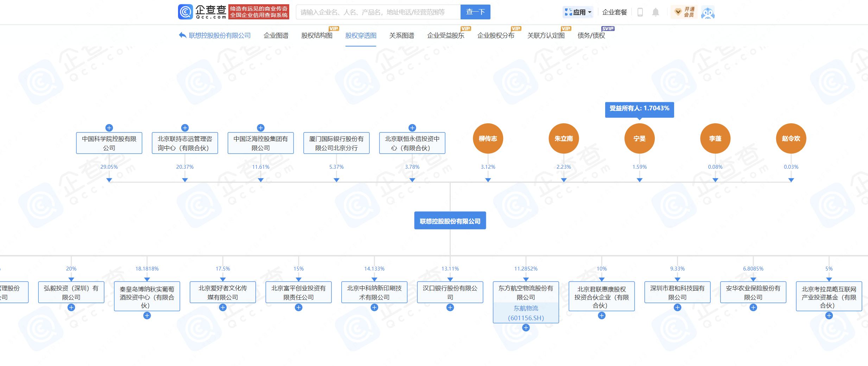
Task: Click the 20.37% shareholding percentage
Action: 185,167
